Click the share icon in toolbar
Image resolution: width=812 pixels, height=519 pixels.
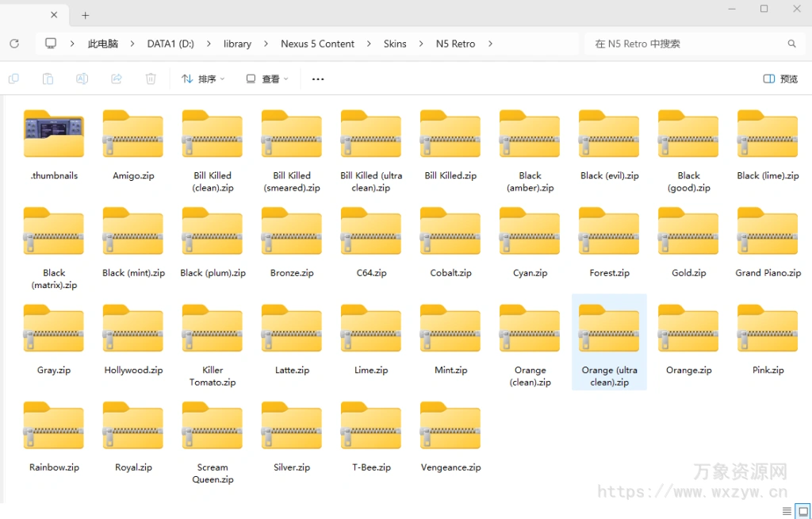point(117,79)
